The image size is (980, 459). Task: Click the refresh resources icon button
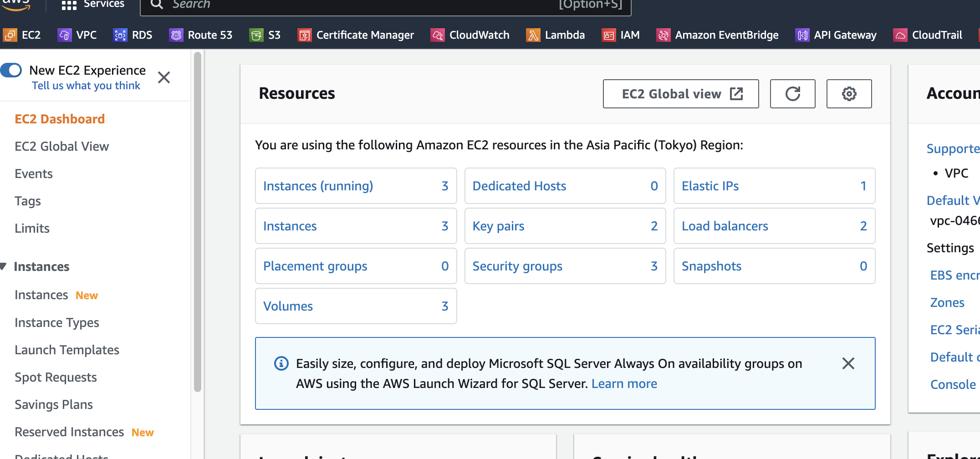click(792, 94)
